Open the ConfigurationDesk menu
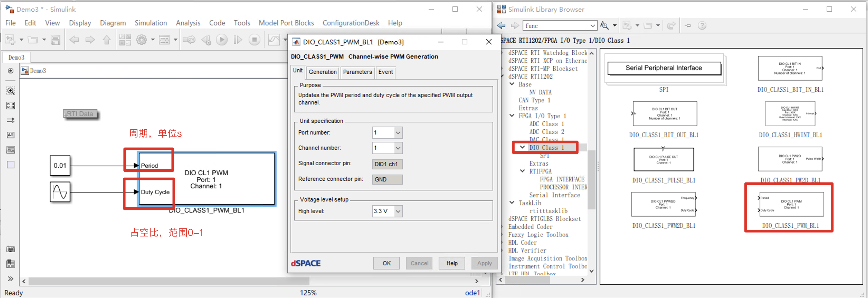 click(351, 23)
